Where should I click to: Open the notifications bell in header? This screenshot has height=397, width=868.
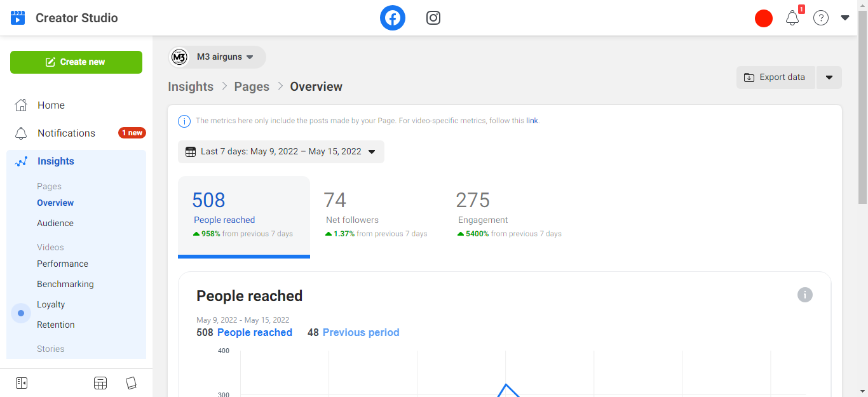coord(792,18)
